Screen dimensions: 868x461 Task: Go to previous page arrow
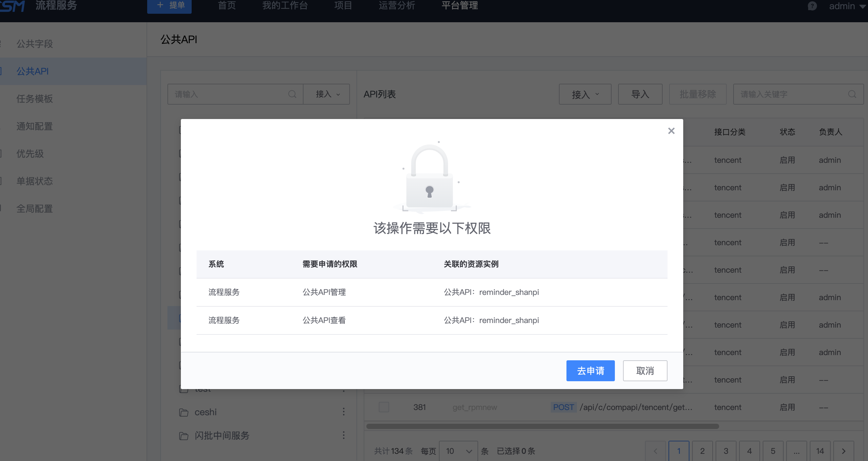click(x=655, y=451)
